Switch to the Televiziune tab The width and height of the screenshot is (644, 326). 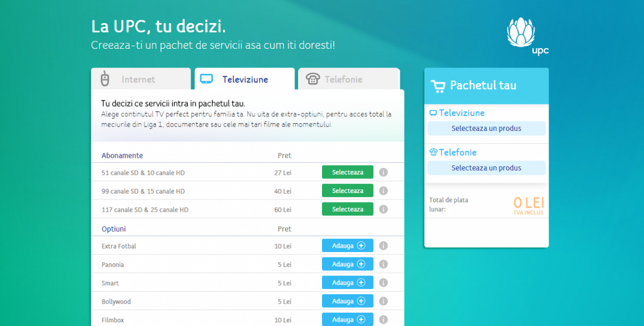pyautogui.click(x=245, y=79)
